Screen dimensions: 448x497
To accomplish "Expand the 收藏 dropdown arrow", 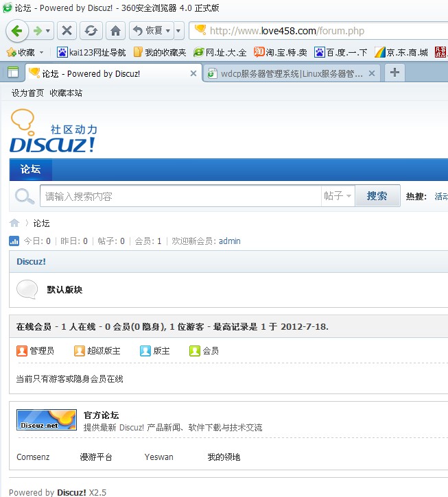I will 42,52.
